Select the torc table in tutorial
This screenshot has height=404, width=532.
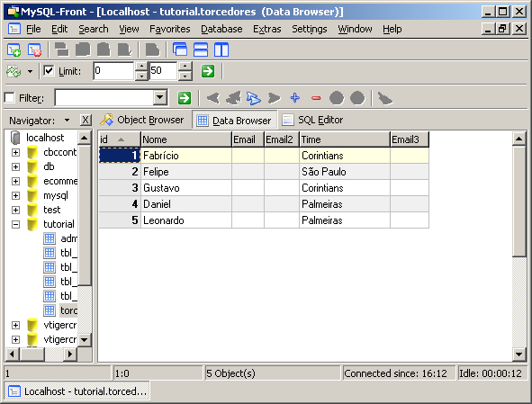point(69,310)
